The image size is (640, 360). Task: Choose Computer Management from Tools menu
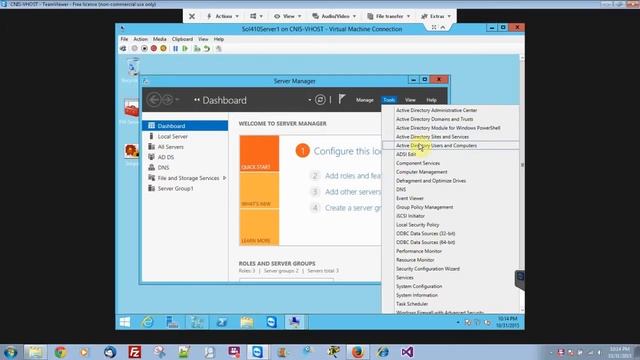coord(421,172)
